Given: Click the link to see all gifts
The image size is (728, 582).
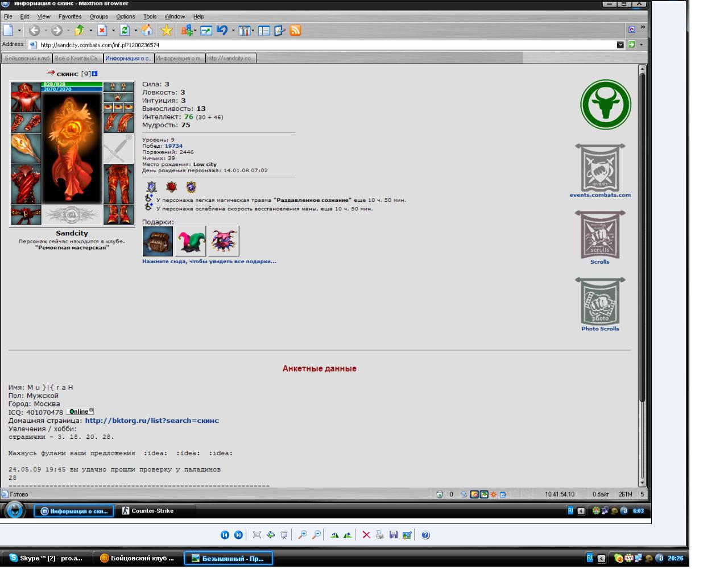Looking at the screenshot, I should (x=209, y=261).
